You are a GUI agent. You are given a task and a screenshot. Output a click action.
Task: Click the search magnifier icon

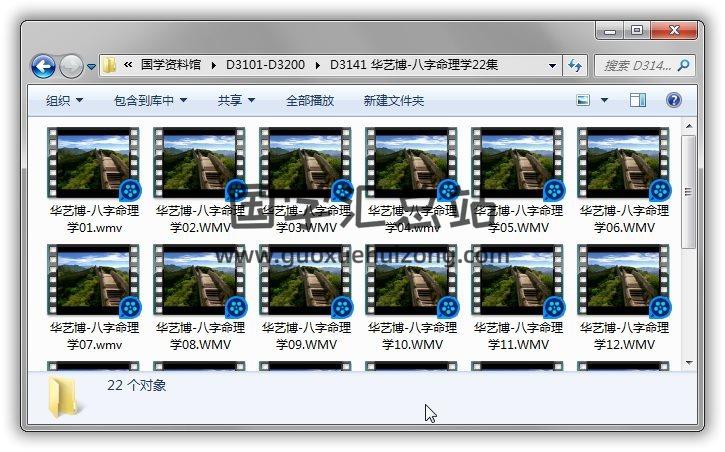683,66
